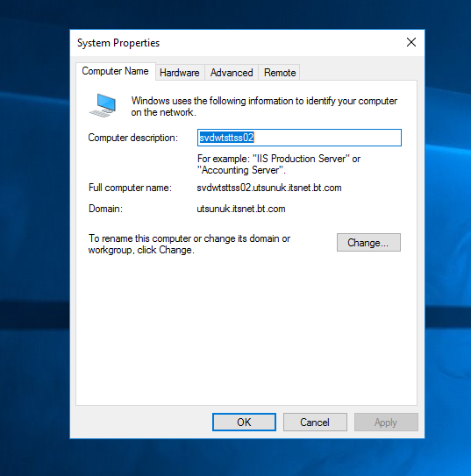Viewport: 471px width, 476px height.
Task: Switch to the Hardware tab
Action: pyautogui.click(x=180, y=73)
